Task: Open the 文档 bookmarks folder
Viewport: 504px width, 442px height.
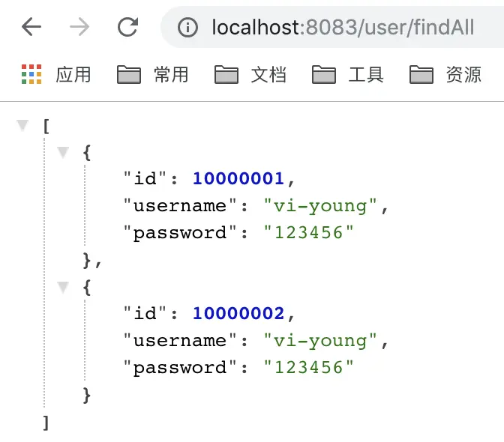Action: [x=250, y=74]
